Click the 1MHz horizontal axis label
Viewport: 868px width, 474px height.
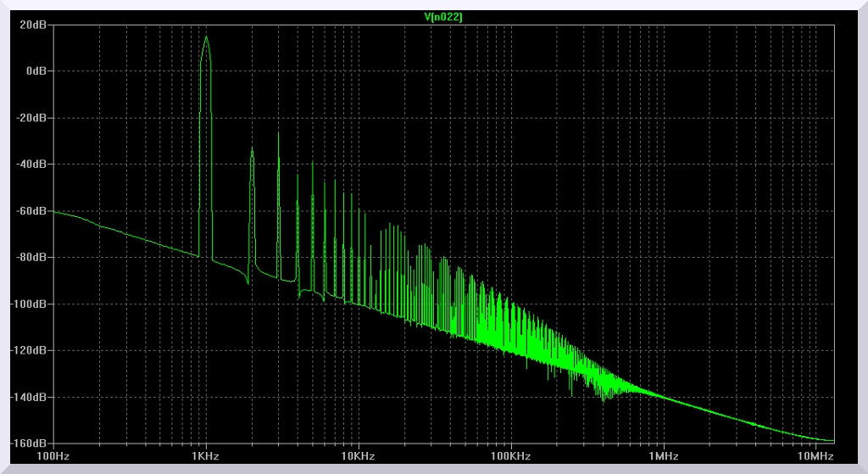[663, 457]
